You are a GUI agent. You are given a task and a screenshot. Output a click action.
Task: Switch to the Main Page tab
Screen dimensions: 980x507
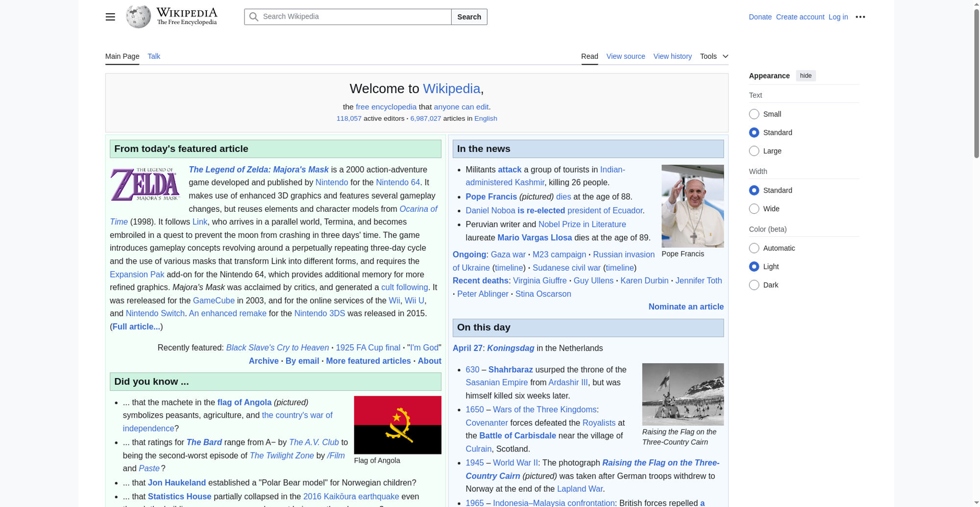(122, 56)
